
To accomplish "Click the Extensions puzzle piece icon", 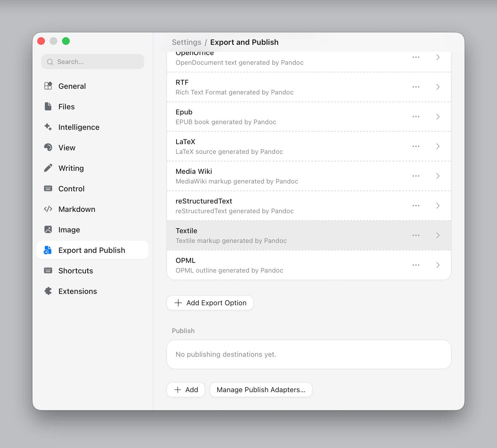I will [48, 291].
